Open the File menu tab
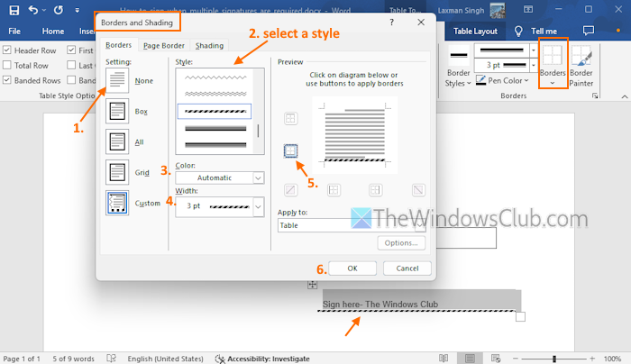The height and width of the screenshot is (364, 631). pos(14,32)
